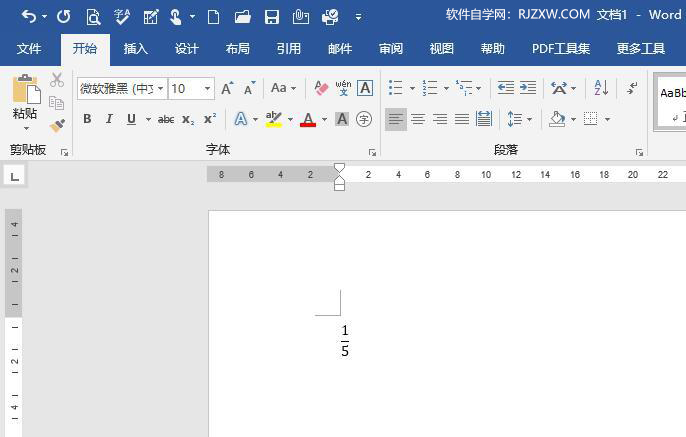Toggle Bold formatting
This screenshot has height=437, width=686.
pos(87,119)
